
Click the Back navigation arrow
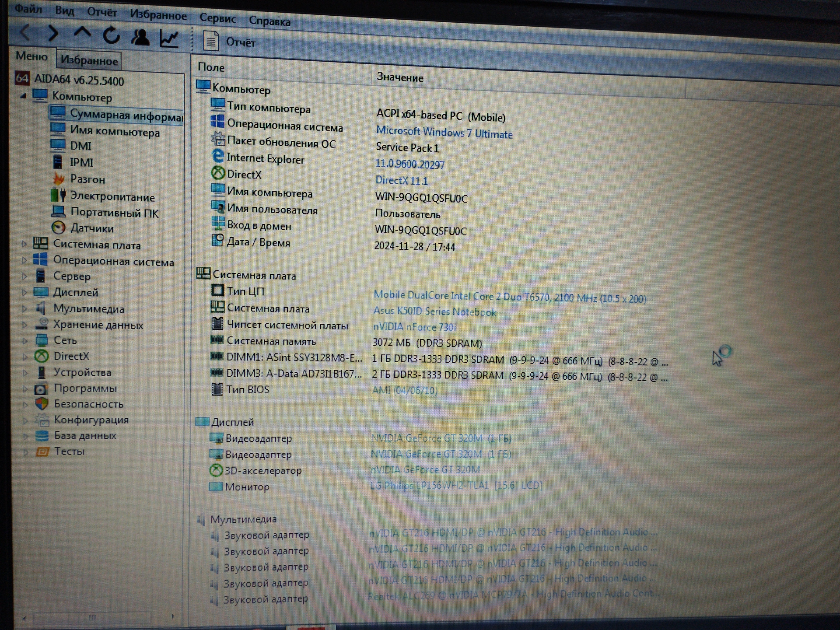25,32
